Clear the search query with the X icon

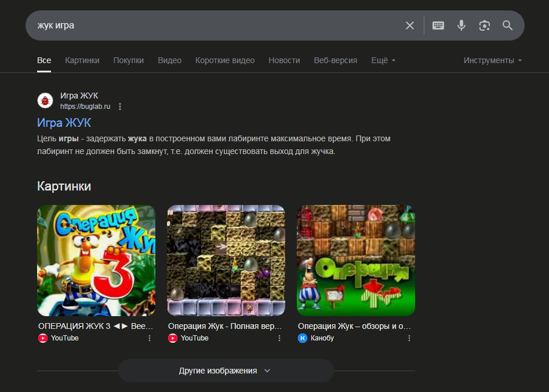(x=410, y=25)
